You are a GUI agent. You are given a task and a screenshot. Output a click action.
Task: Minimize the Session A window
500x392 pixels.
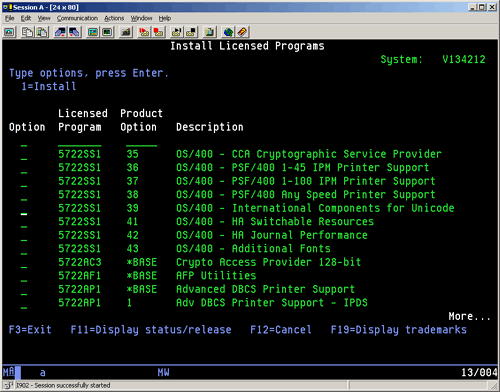click(472, 7)
